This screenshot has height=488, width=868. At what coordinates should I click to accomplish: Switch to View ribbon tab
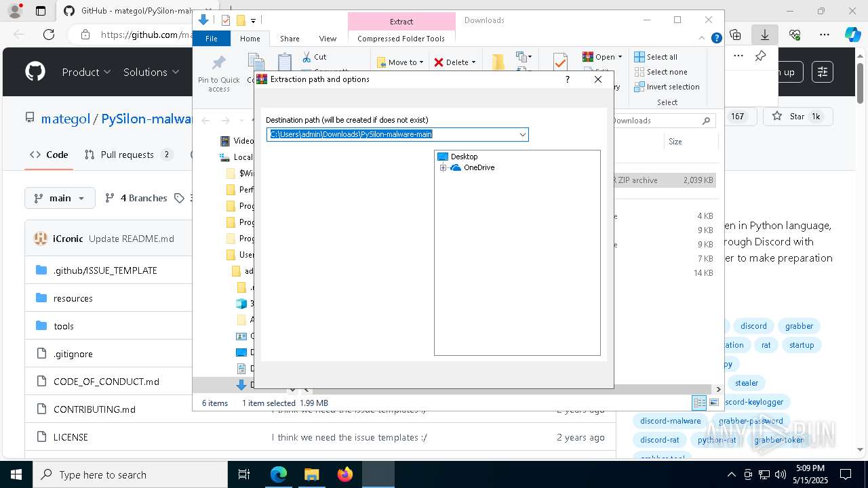coord(328,39)
